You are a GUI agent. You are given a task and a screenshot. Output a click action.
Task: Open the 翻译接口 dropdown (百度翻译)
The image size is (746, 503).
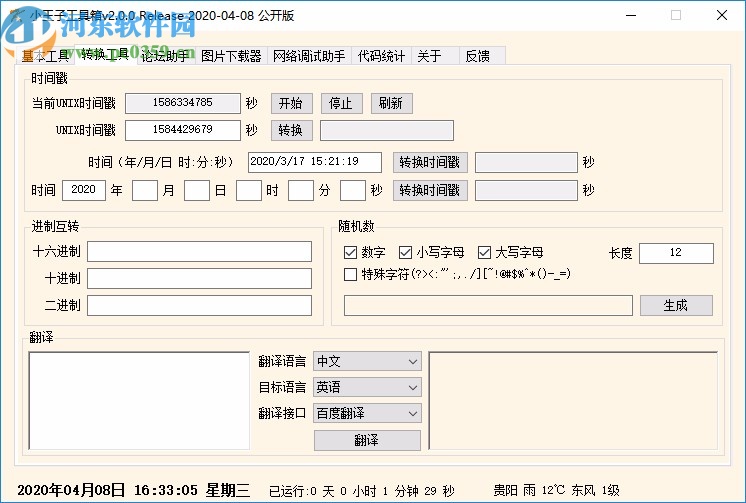pyautogui.click(x=367, y=413)
